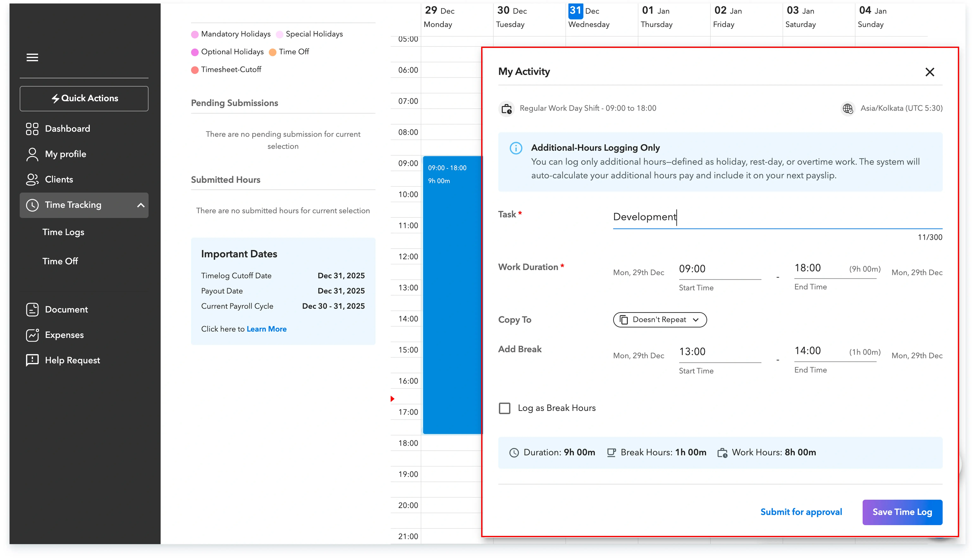Click Submit for approval

coord(801,512)
